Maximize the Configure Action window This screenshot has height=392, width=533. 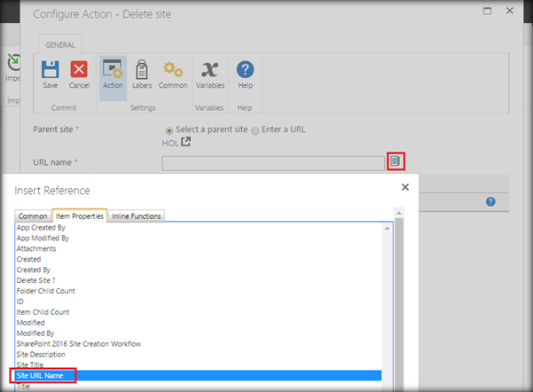coord(487,11)
